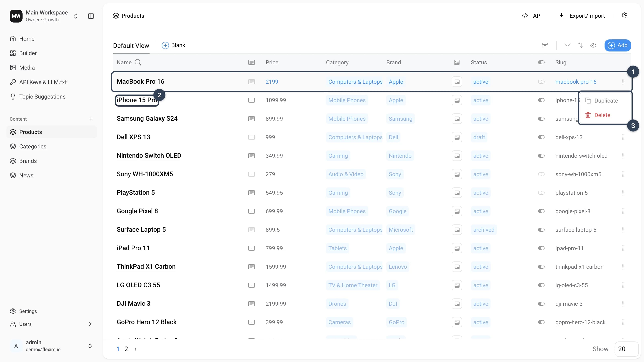Click drag handle for Dell XPS 13 row
Screen dimensions: 644x362
[x=623, y=137]
